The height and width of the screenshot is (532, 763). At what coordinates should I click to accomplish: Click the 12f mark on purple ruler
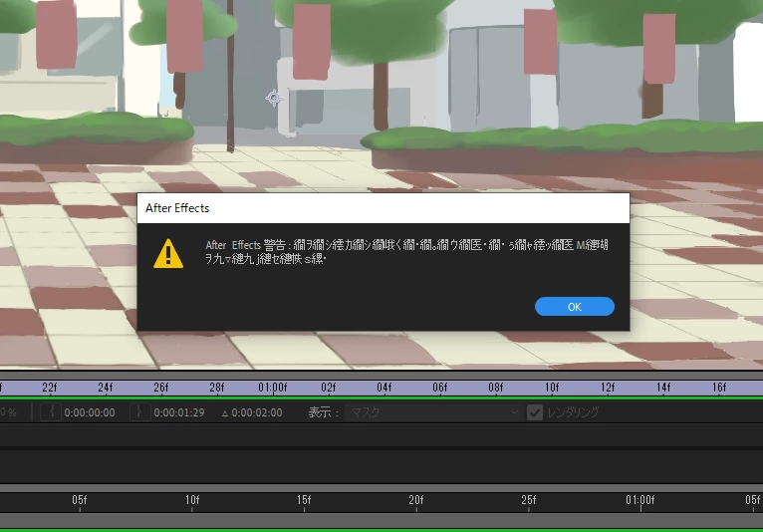coord(608,388)
